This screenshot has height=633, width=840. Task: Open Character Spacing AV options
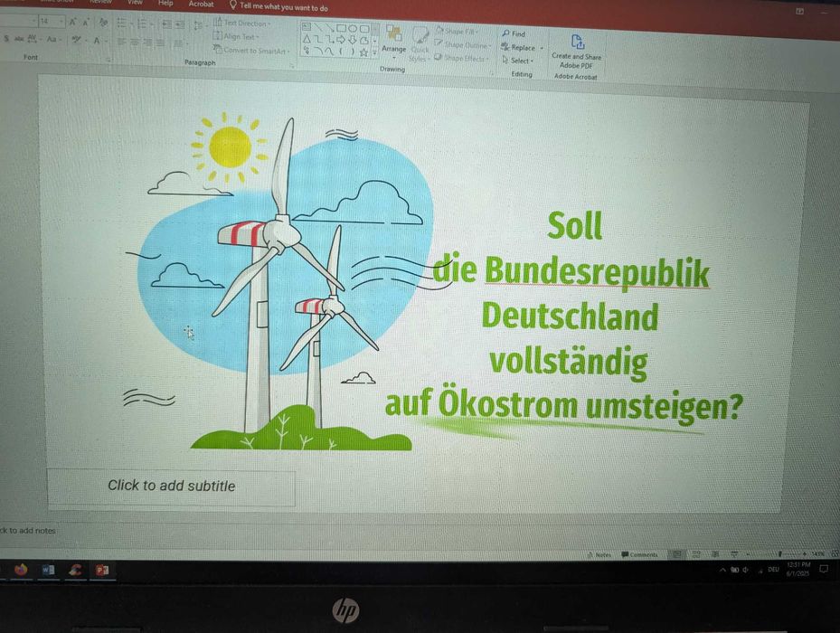tap(33, 39)
